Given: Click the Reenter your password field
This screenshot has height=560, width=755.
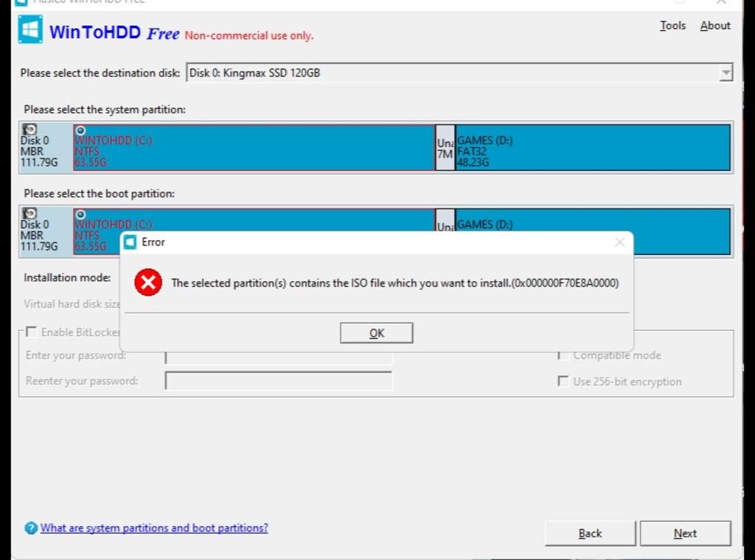Looking at the screenshot, I should [x=278, y=380].
